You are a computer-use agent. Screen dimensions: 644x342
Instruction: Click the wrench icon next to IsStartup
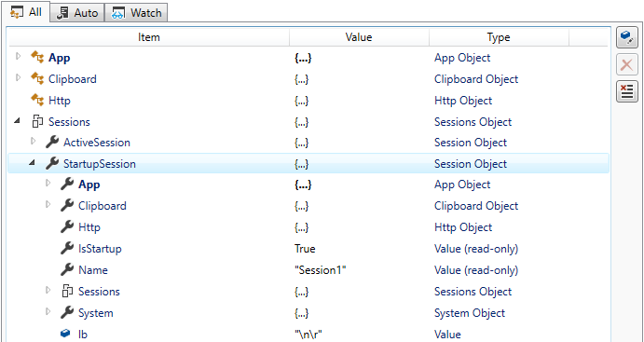pyautogui.click(x=67, y=249)
